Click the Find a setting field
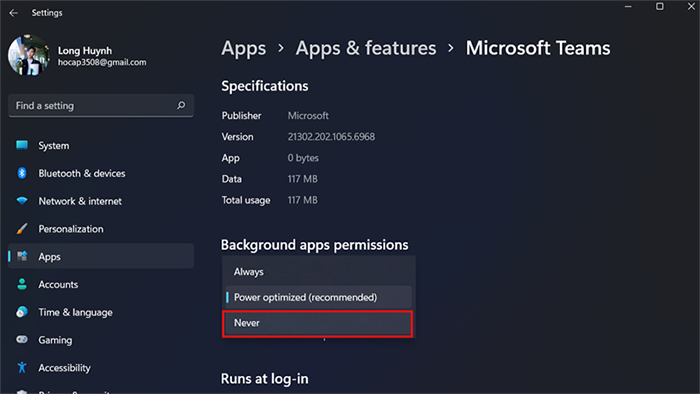The image size is (700, 394). pos(101,106)
